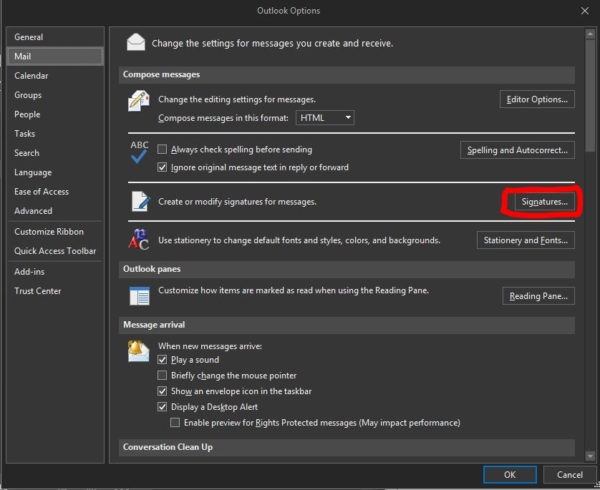
Task: Open the Calendar options category
Action: (55, 76)
